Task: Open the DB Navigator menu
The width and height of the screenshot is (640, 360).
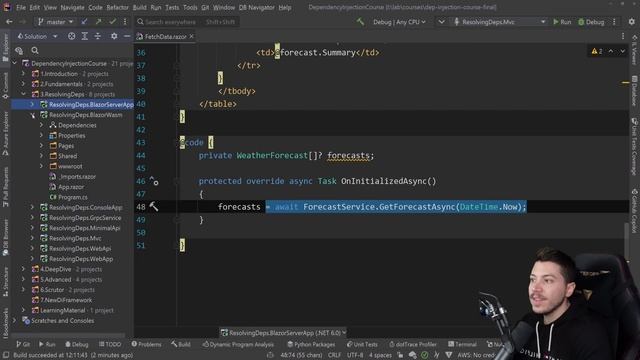Action: pyautogui.click(x=256, y=7)
